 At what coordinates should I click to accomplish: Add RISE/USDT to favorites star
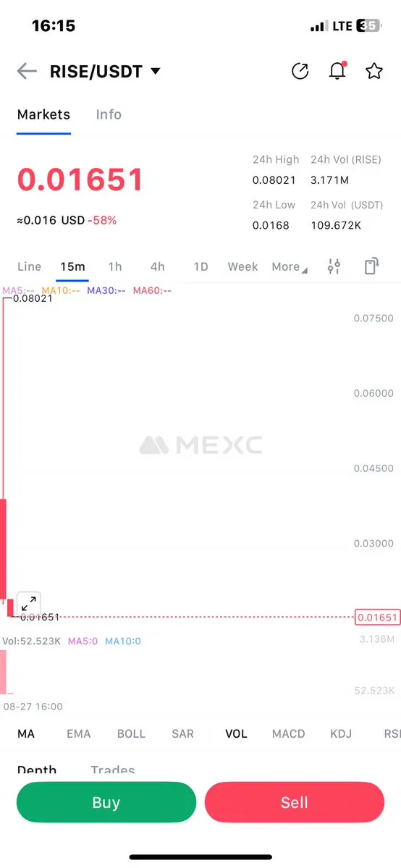(374, 72)
